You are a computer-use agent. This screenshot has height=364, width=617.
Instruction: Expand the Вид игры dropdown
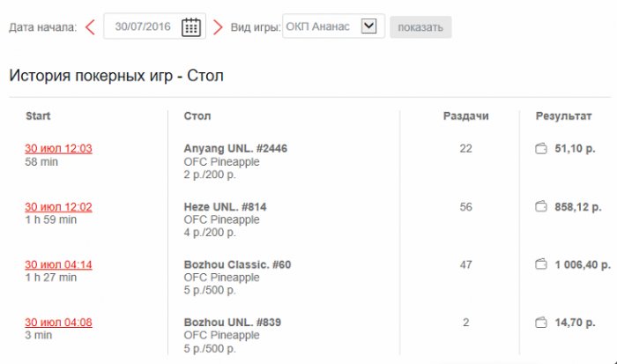368,26
